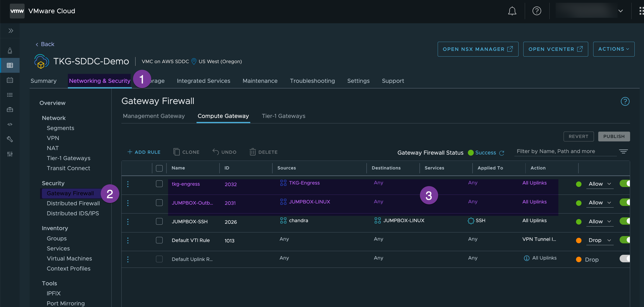Image resolution: width=644 pixels, height=307 pixels.
Task: Open the calendar sidebar icon
Action: pos(10,80)
